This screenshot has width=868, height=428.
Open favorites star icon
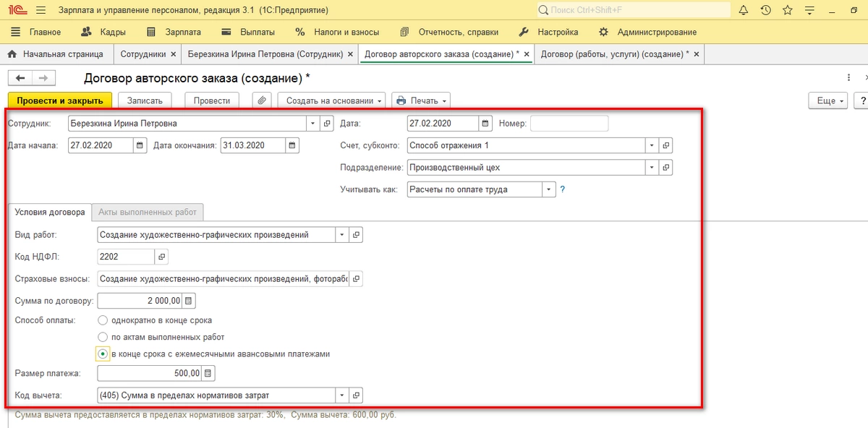[788, 11]
